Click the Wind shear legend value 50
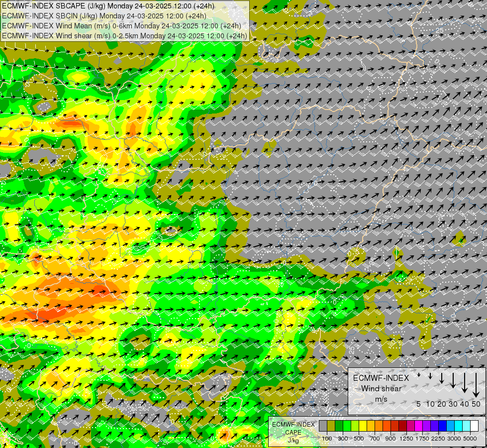487x448 pixels. click(476, 404)
